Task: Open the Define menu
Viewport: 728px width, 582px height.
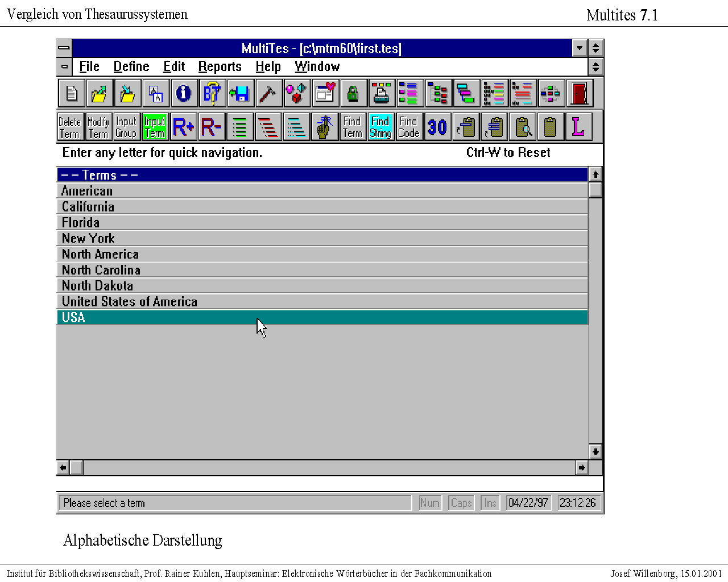Action: [x=131, y=66]
